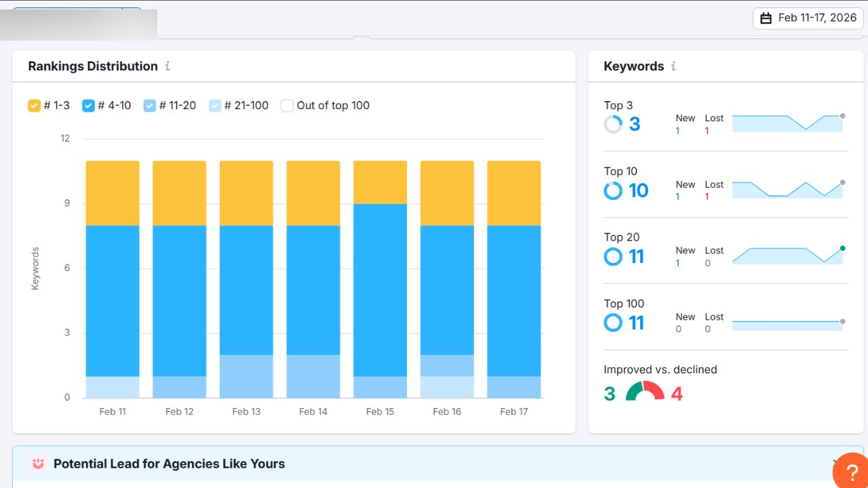
Task: Click the Top 10 donut chart icon
Action: [613, 190]
